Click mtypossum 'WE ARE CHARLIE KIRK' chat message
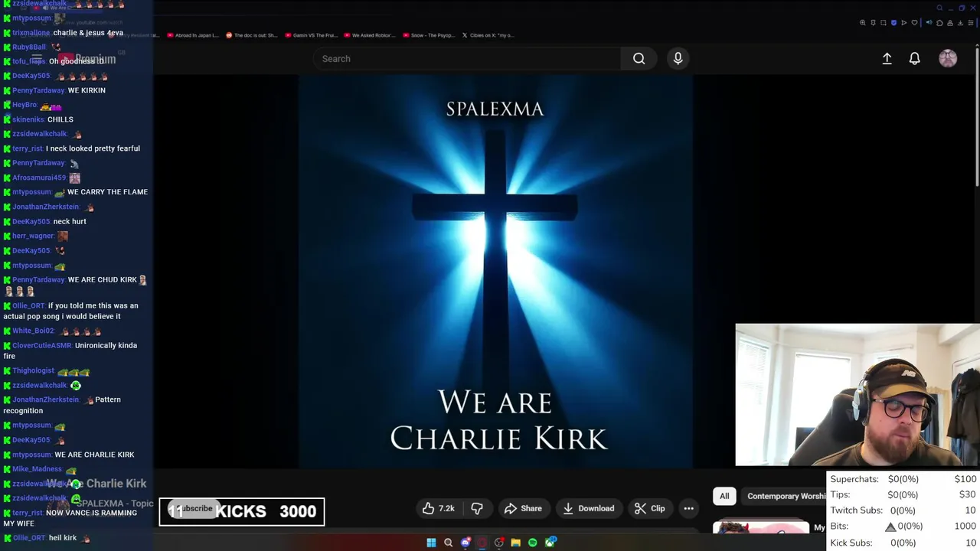The image size is (980, 551). [x=94, y=455]
